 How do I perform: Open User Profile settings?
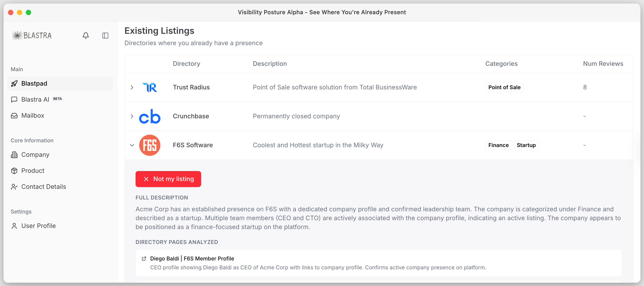(x=38, y=226)
